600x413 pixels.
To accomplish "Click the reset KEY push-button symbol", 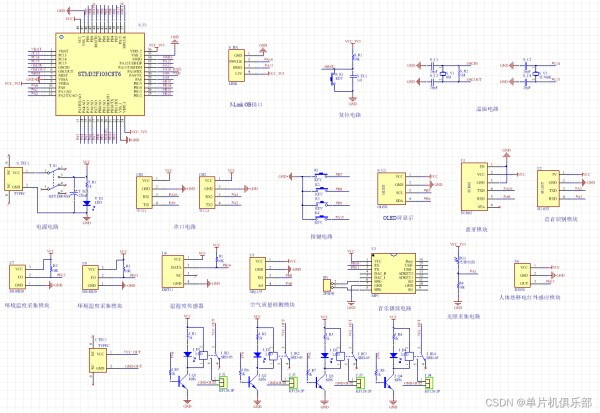I will pos(332,78).
